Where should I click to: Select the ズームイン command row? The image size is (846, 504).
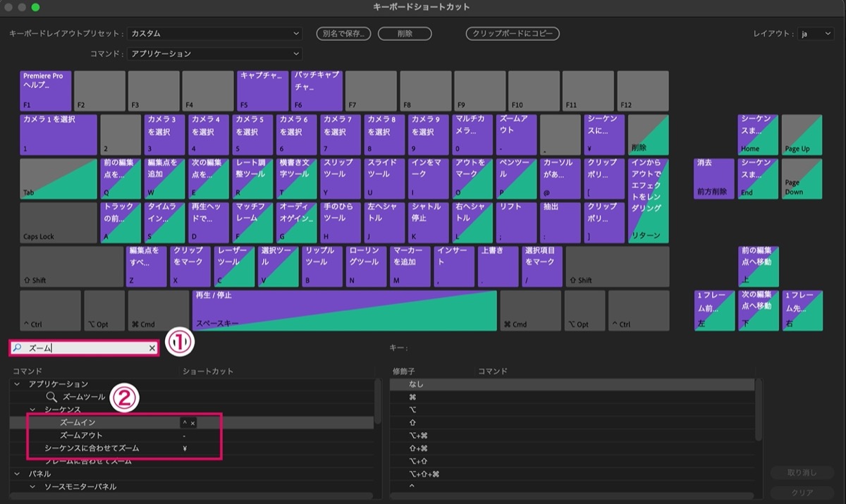click(192, 422)
